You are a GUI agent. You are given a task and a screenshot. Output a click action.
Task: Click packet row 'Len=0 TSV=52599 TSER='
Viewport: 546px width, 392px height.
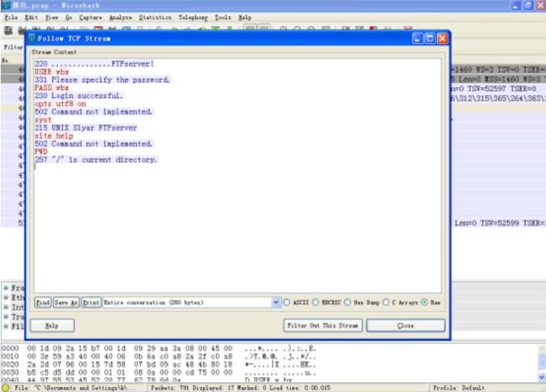(x=500, y=223)
